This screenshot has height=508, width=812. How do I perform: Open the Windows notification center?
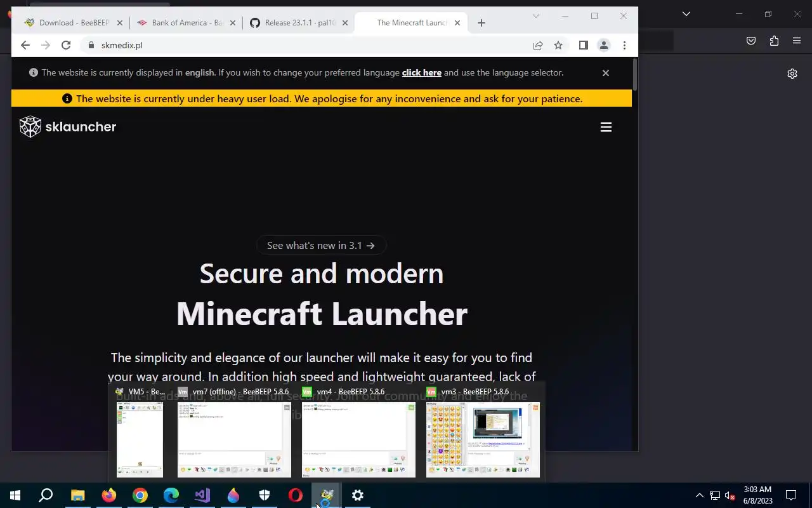tap(791, 495)
